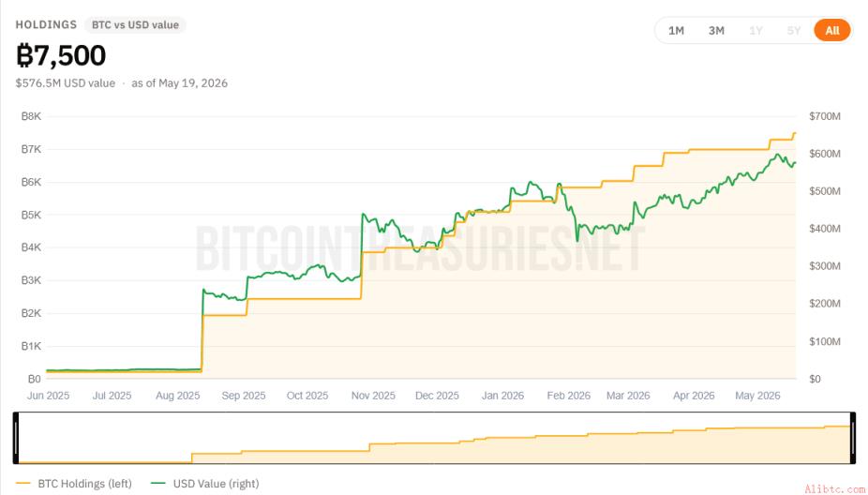Grab the left handle of range navigator

[x=16, y=438]
